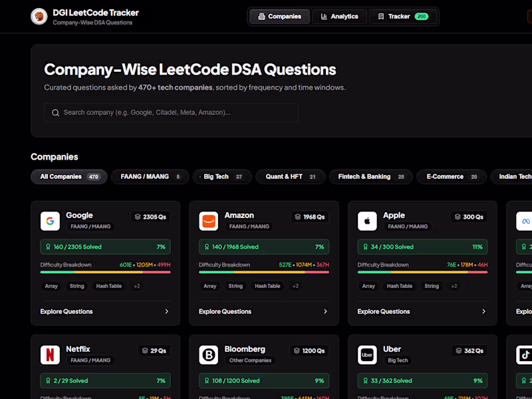
Task: Open the Tracker tab
Action: [403, 17]
